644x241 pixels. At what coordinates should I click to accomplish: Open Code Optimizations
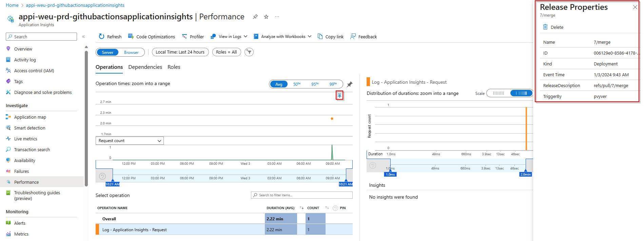(x=152, y=37)
